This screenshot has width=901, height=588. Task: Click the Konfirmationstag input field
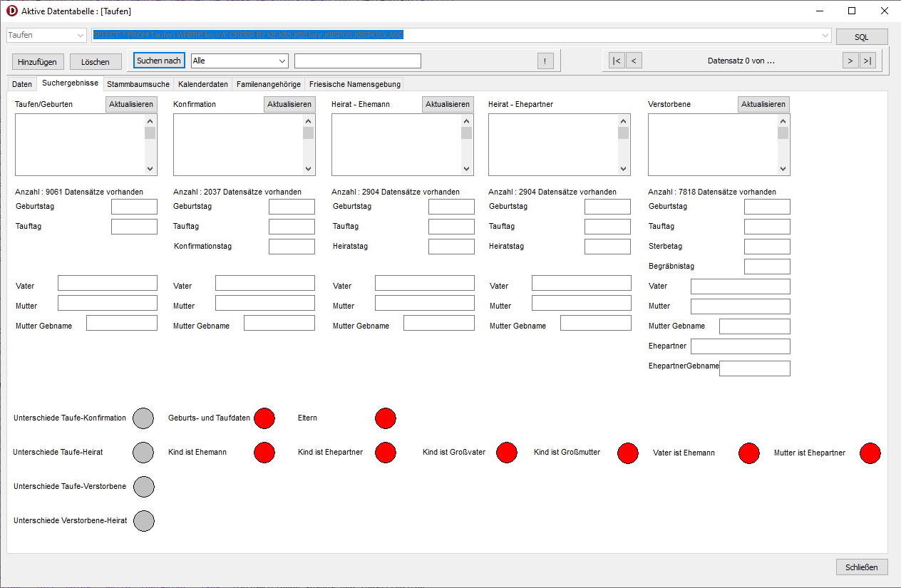(292, 247)
